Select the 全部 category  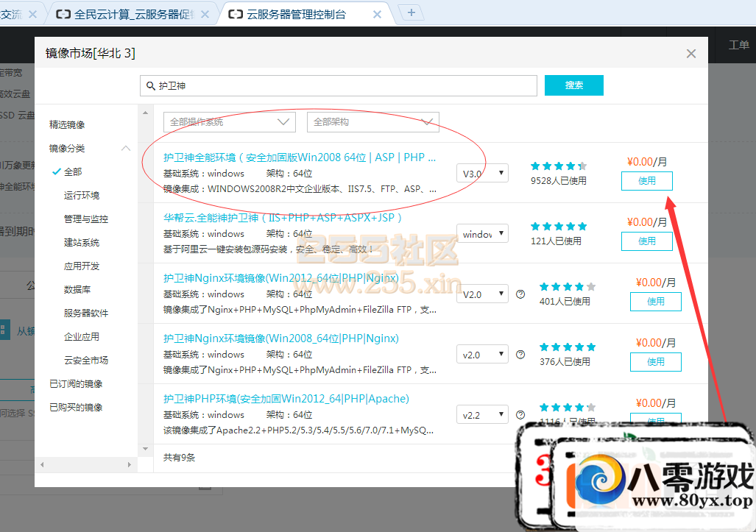[x=73, y=172]
